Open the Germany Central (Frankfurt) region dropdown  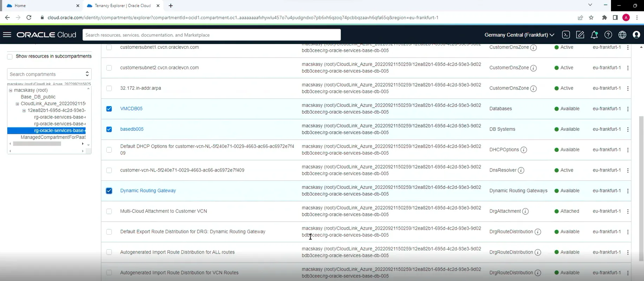click(519, 35)
